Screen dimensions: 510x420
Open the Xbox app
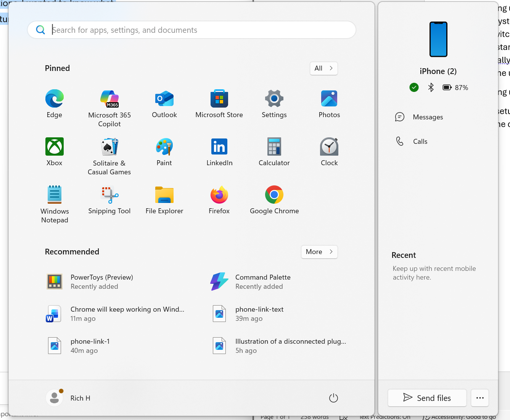[54, 151]
